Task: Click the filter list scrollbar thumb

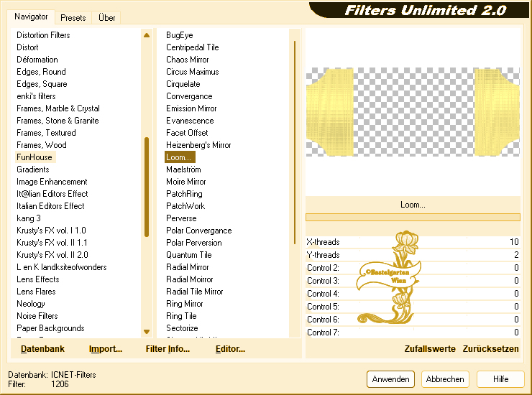Action: tap(295, 142)
